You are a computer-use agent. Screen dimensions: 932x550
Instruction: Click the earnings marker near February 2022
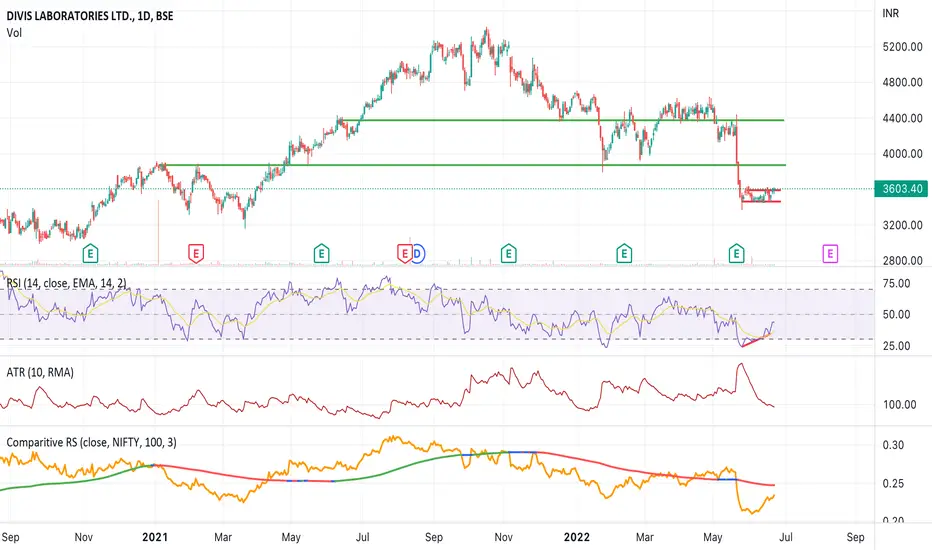pos(624,254)
